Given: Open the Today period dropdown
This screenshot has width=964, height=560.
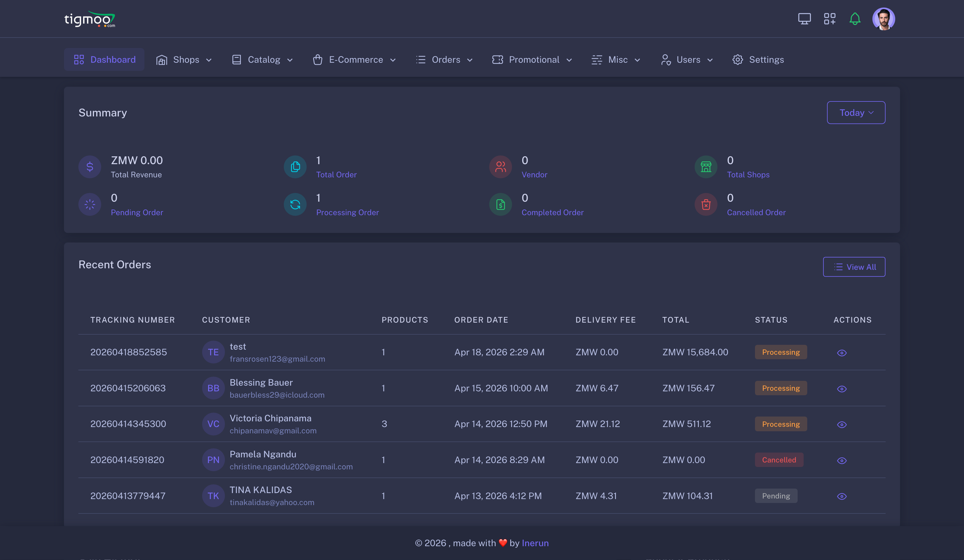Looking at the screenshot, I should point(856,113).
